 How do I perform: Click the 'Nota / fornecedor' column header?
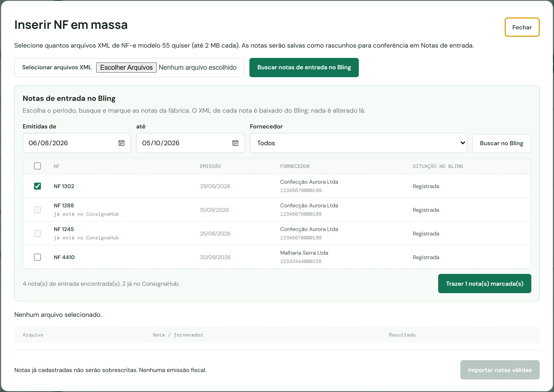178,335
